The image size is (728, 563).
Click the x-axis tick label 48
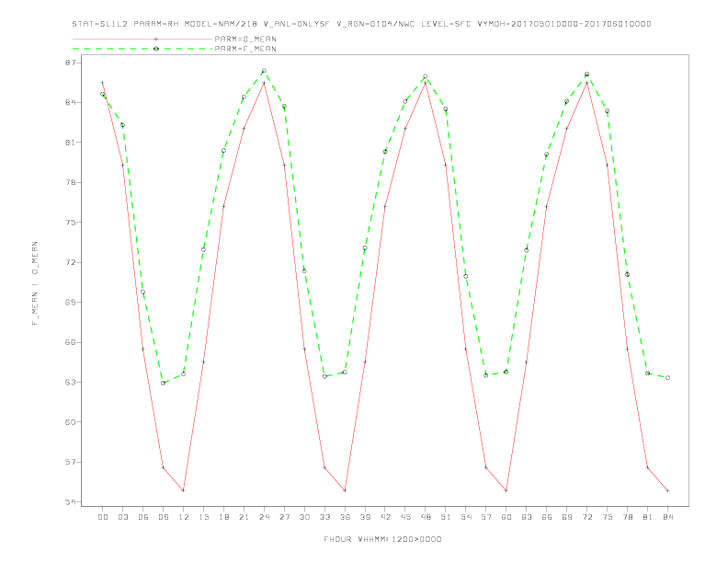point(426,517)
